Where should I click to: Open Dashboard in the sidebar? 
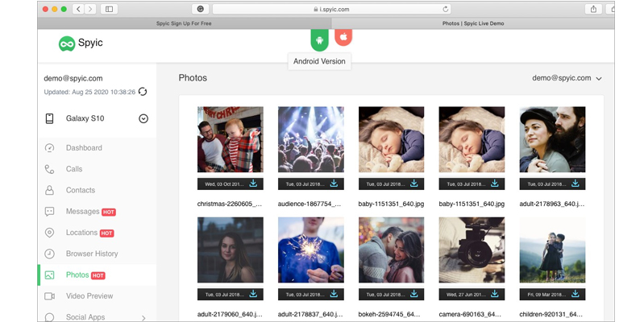point(84,147)
